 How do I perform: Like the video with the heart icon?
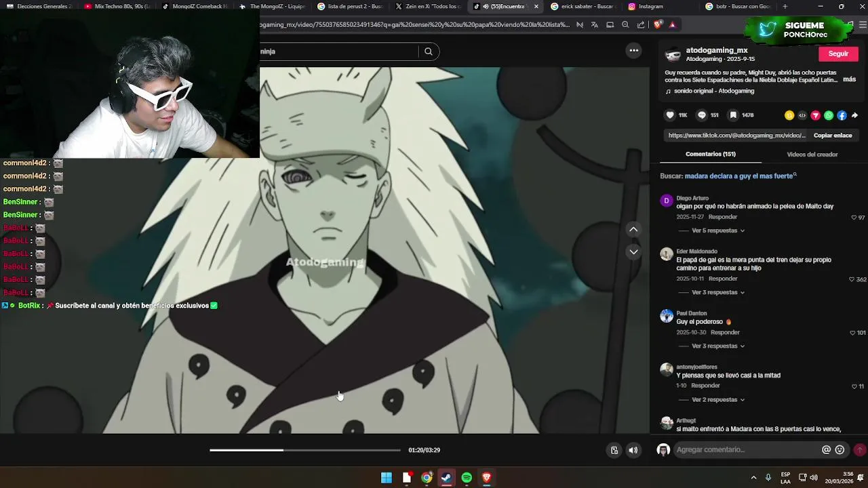[670, 115]
